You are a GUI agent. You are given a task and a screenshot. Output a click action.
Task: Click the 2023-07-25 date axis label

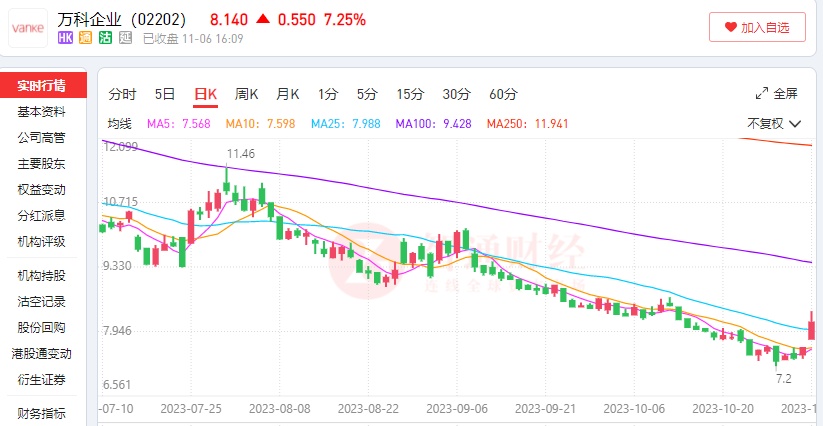point(191,409)
